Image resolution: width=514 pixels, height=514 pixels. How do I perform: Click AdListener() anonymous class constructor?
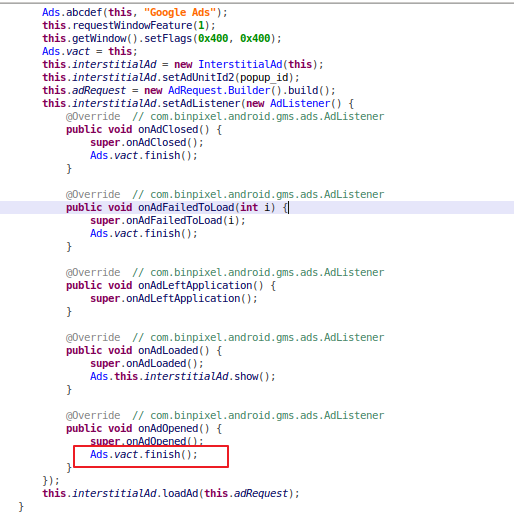(306, 103)
